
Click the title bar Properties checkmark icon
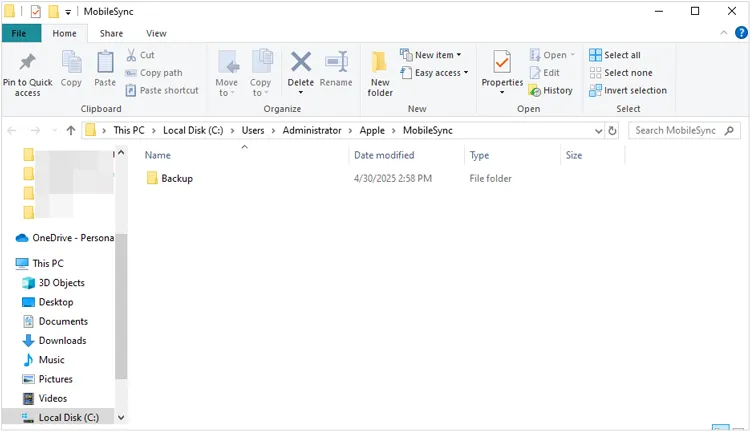coord(36,11)
